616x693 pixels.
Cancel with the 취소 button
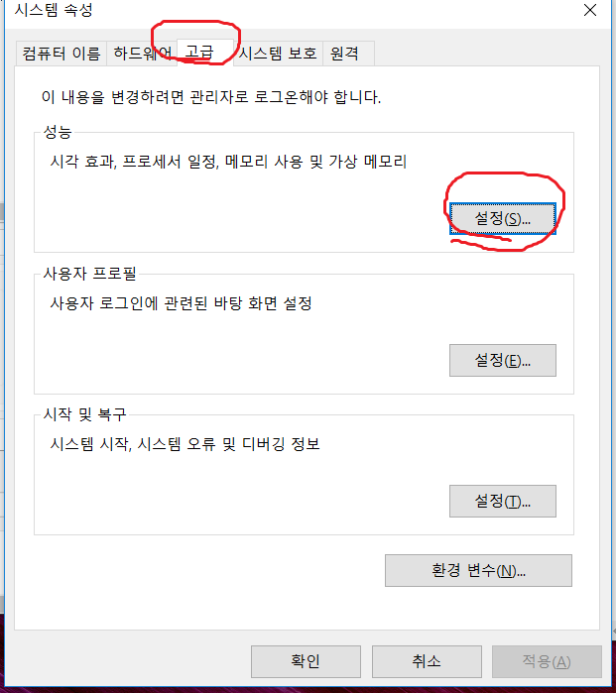point(427,661)
